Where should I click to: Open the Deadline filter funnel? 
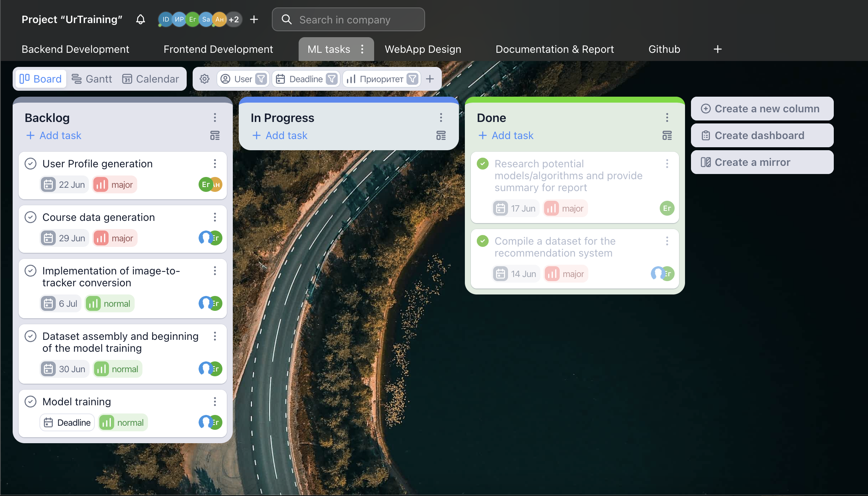pos(332,79)
